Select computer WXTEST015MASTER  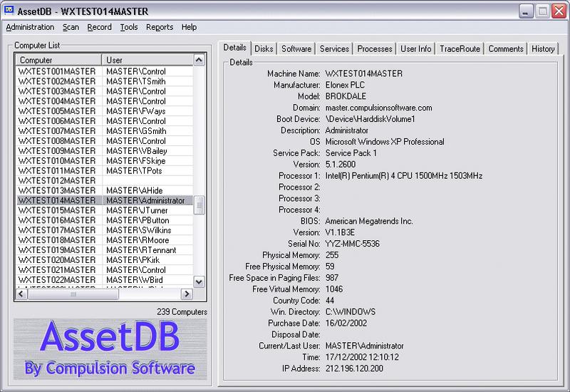click(x=57, y=210)
